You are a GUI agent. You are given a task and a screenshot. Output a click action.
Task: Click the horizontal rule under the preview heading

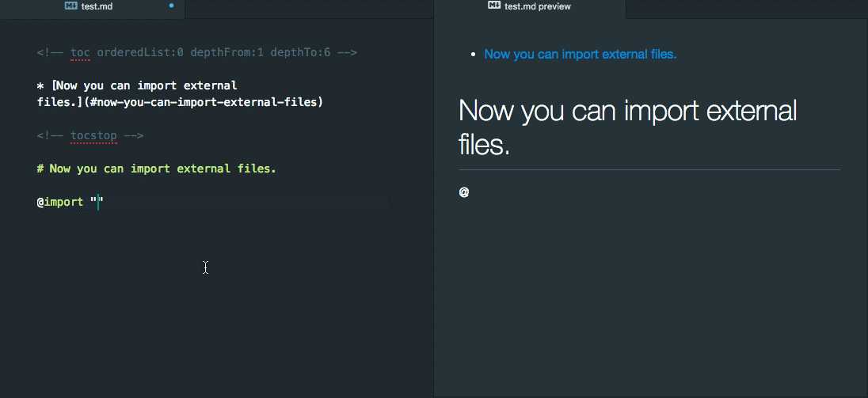click(x=649, y=169)
